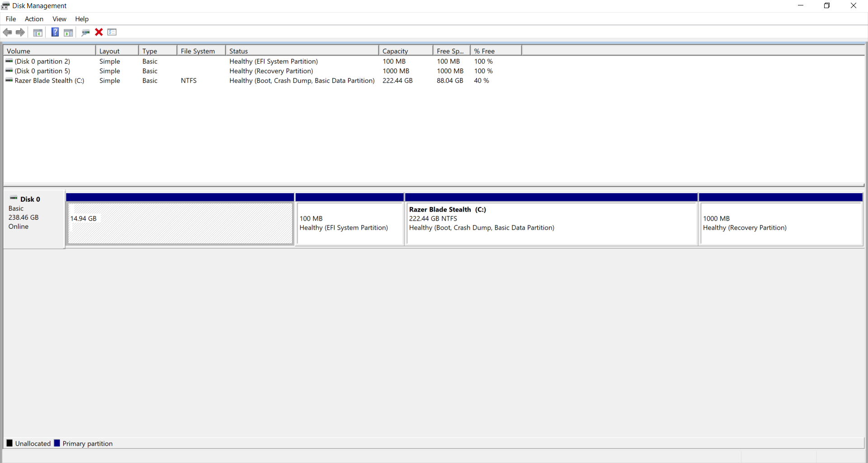Close the Disk Management window
The width and height of the screenshot is (868, 463).
[x=854, y=6]
